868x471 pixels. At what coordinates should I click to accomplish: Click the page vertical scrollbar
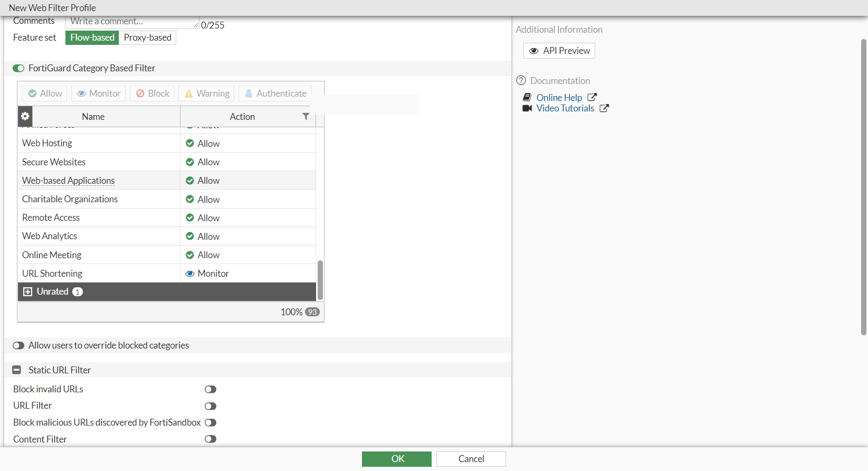(864, 187)
